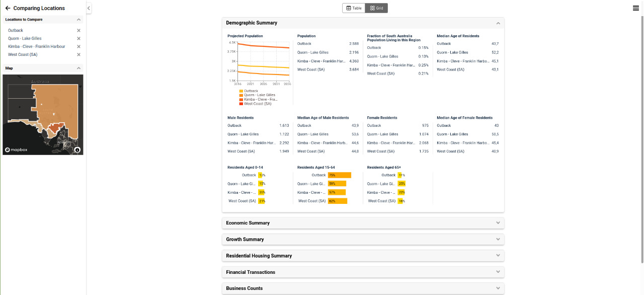Collapse the sidebar using the chevron arrow
The height and width of the screenshot is (295, 644).
tap(89, 8)
